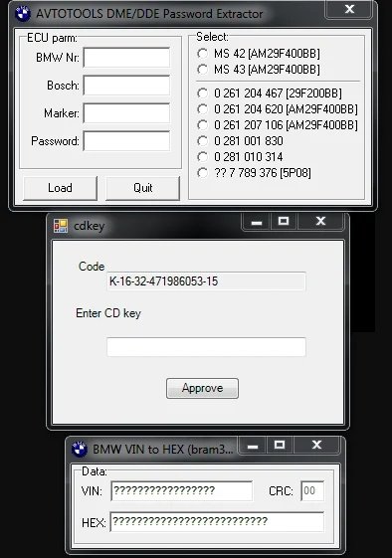Minimize the BMW VIN to HEX window

coord(253,446)
